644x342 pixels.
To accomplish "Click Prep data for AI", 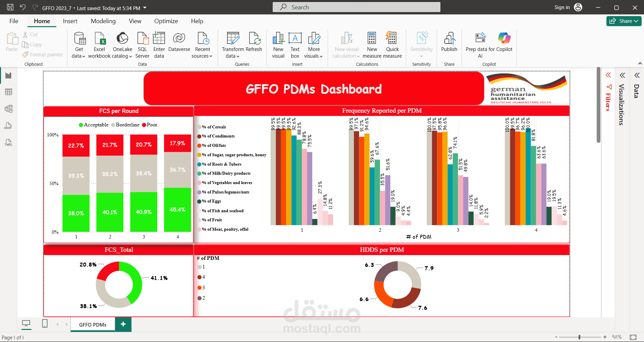I will click(480, 45).
